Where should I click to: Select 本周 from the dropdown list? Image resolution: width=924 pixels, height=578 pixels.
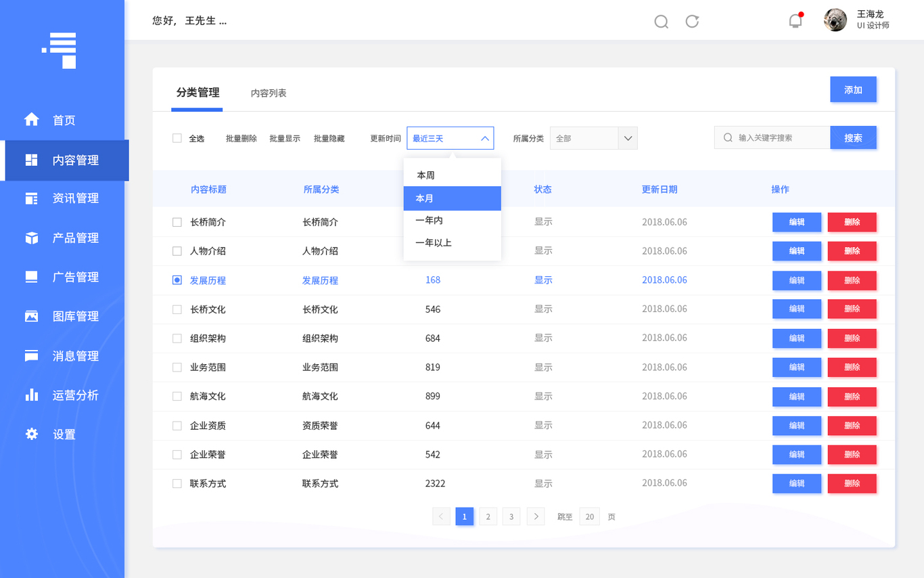coord(452,175)
